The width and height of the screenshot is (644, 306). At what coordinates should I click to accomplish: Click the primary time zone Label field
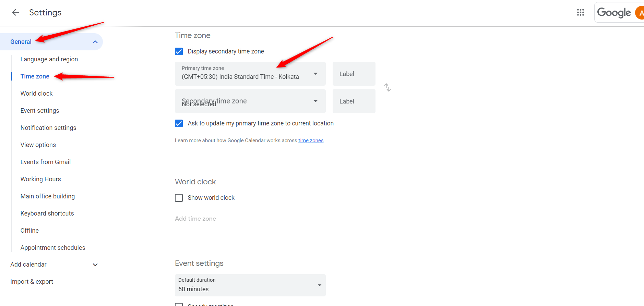(354, 74)
